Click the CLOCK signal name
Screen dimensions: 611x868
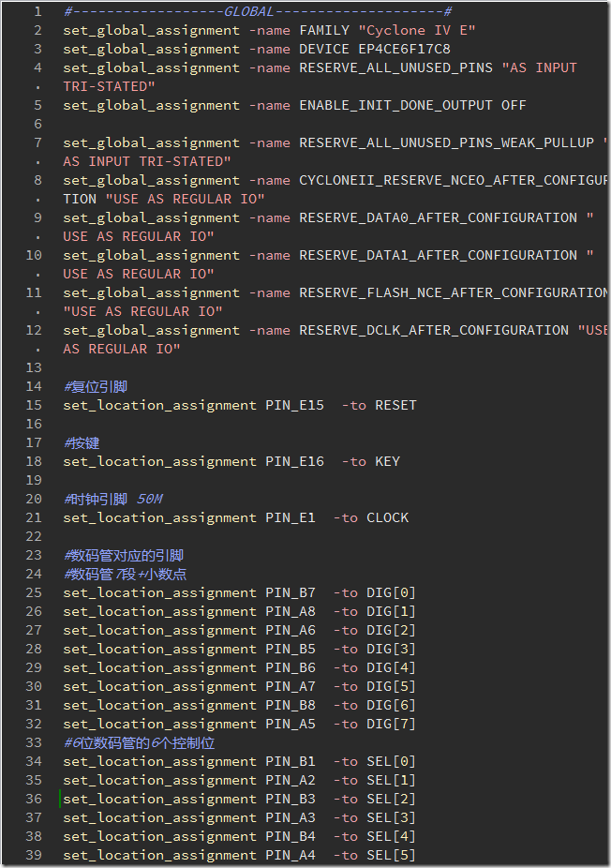tap(387, 518)
